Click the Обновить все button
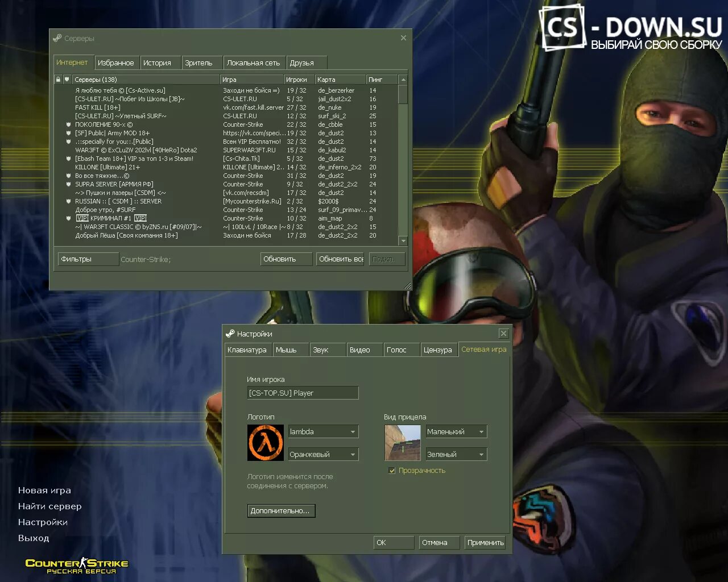The image size is (728, 582). point(341,259)
